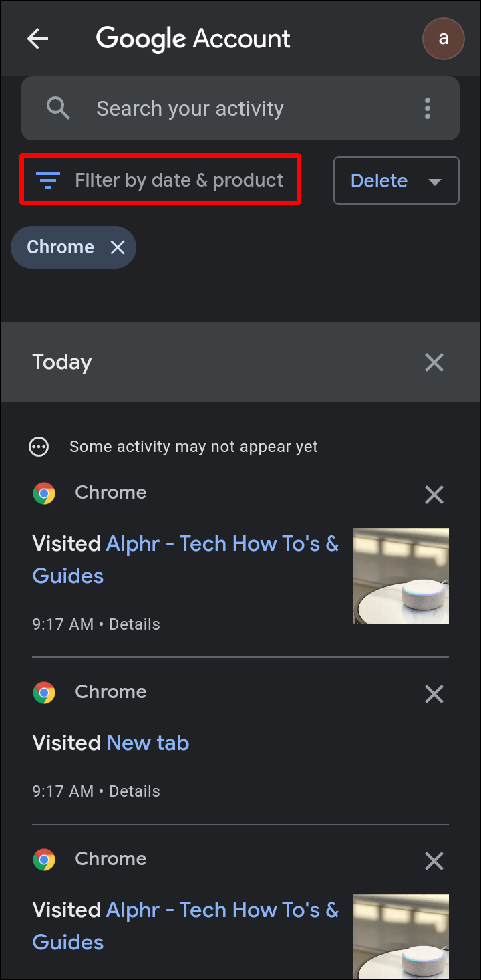Tap the back arrow icon
The height and width of the screenshot is (980, 481).
[37, 39]
